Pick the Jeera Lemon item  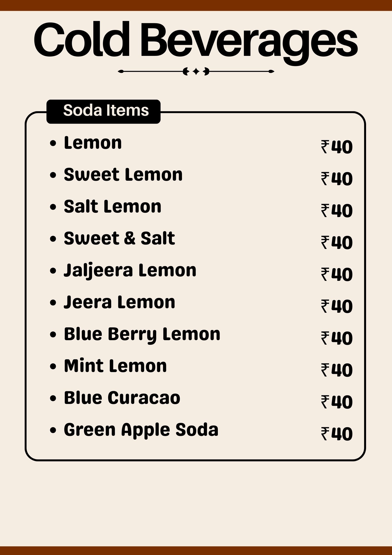pos(119,302)
